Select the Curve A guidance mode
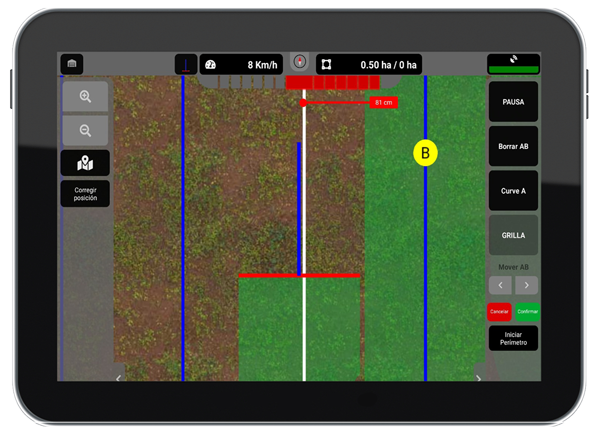 513,190
